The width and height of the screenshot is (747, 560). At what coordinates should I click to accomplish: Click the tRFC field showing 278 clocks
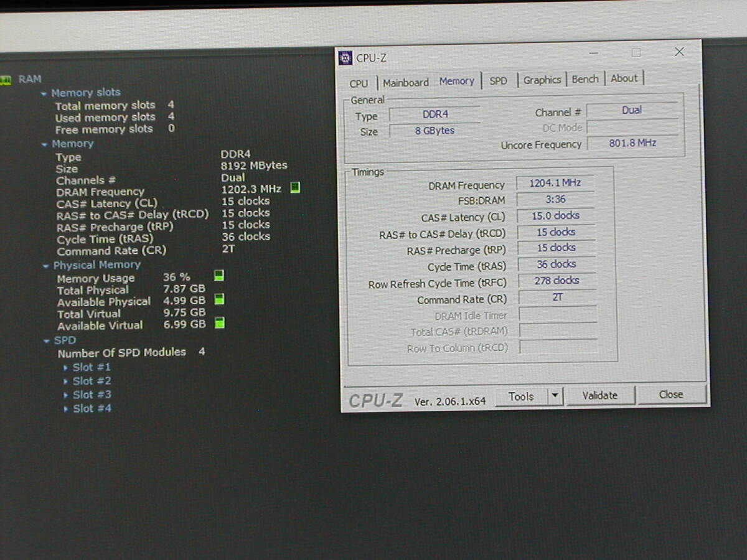tap(557, 281)
